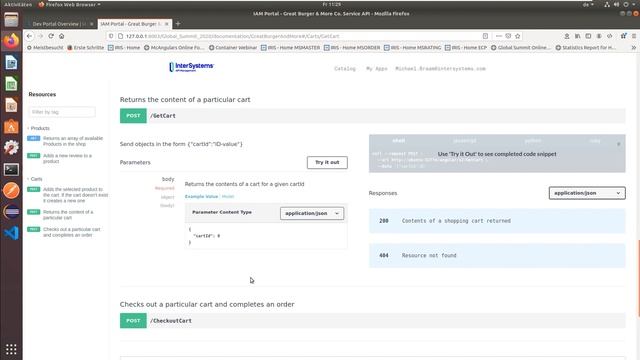
Task: Open My Apps in the portal navigation
Action: coord(376,69)
